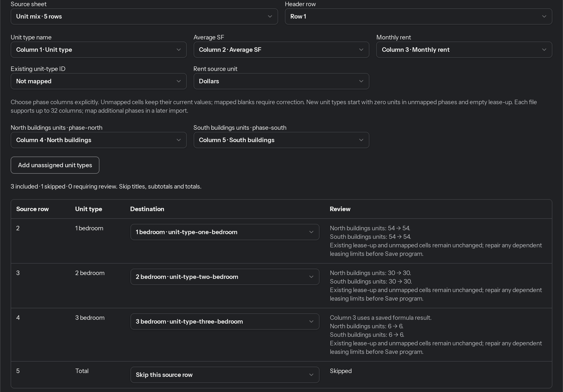Open the Unit type name column dropdown

click(99, 50)
